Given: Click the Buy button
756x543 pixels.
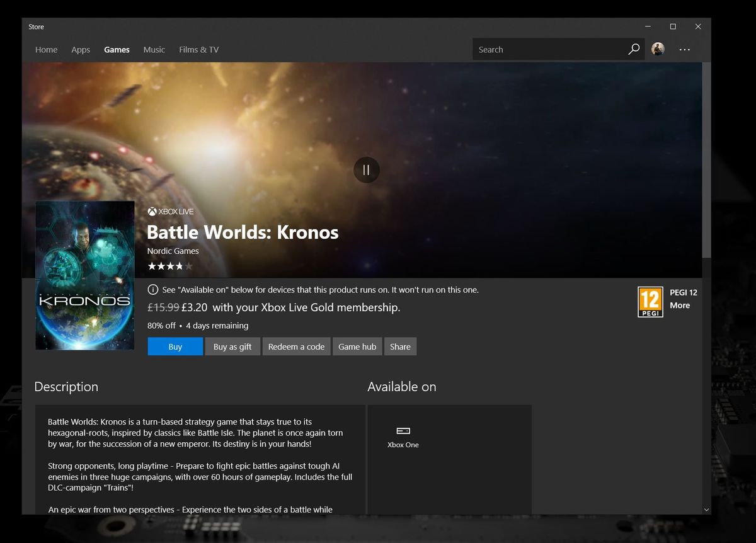Looking at the screenshot, I should point(175,346).
